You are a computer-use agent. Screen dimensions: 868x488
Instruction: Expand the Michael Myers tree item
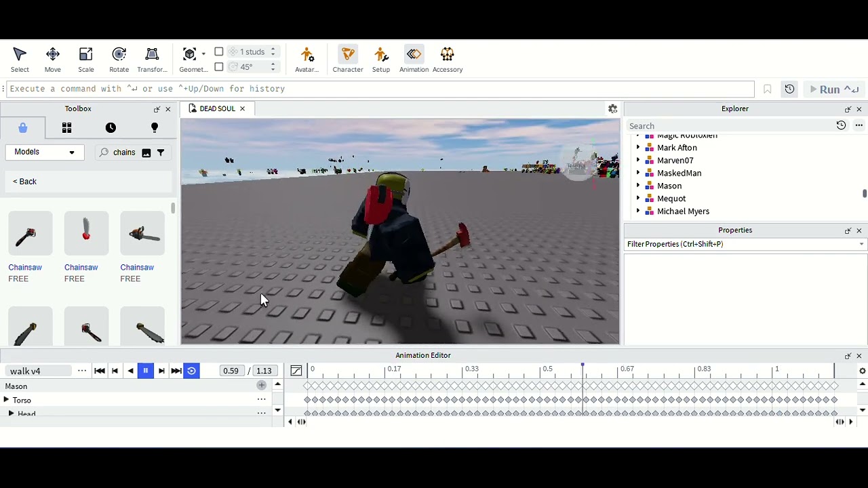(637, 211)
